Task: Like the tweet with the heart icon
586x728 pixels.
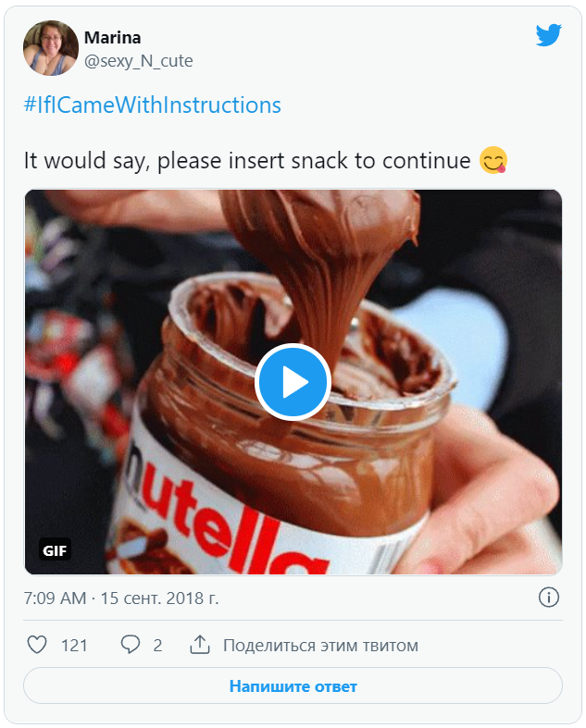Action: (x=37, y=645)
